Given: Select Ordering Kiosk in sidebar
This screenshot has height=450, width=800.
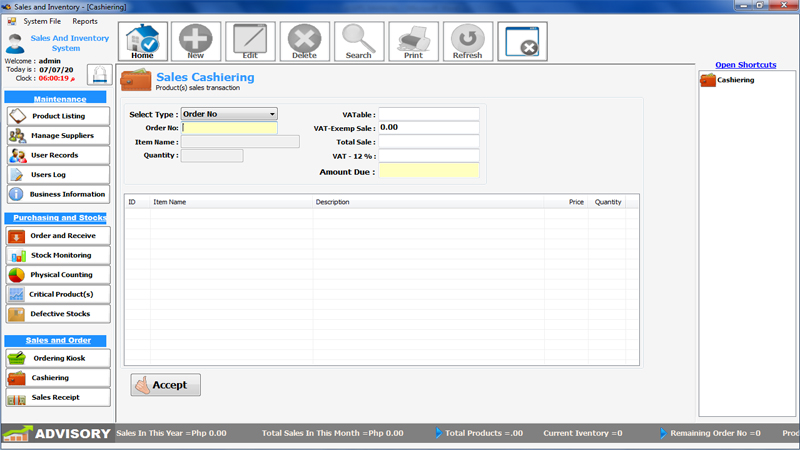Looking at the screenshot, I should pos(58,358).
